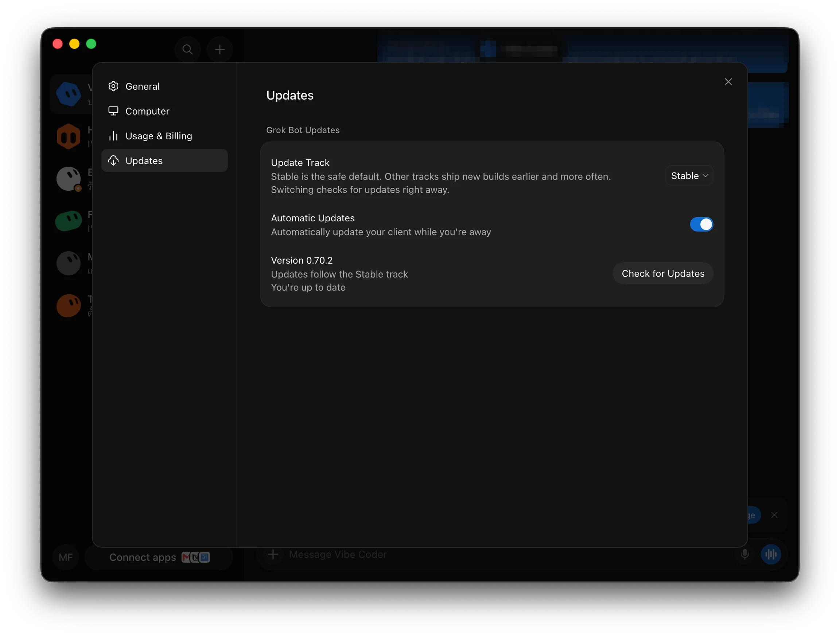Screen dimensions: 840x636
Task: Click the Connect apps button
Action: 159,557
